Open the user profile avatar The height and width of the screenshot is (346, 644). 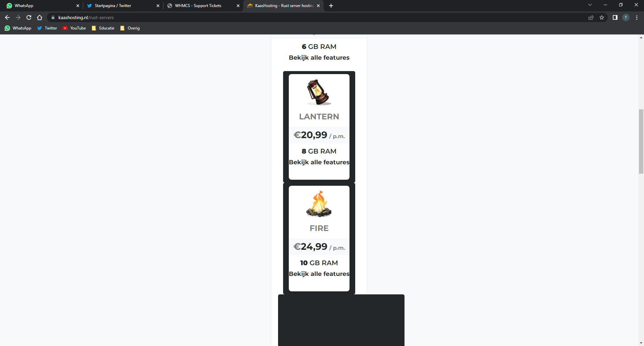[x=626, y=17]
